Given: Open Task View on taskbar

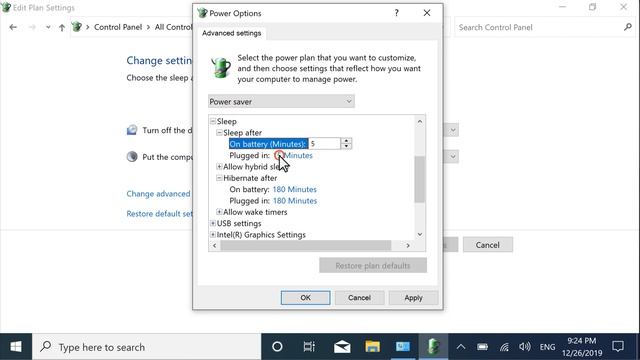Looking at the screenshot, I should click(309, 347).
